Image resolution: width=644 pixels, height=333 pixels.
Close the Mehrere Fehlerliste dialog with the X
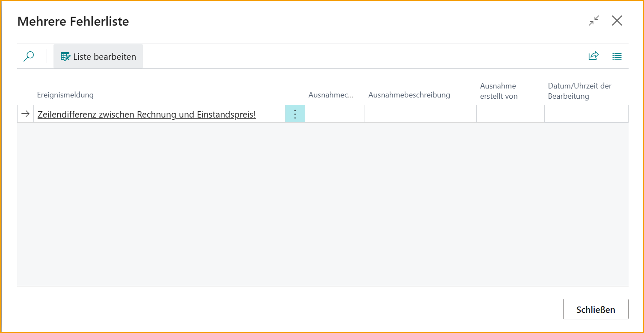click(617, 21)
